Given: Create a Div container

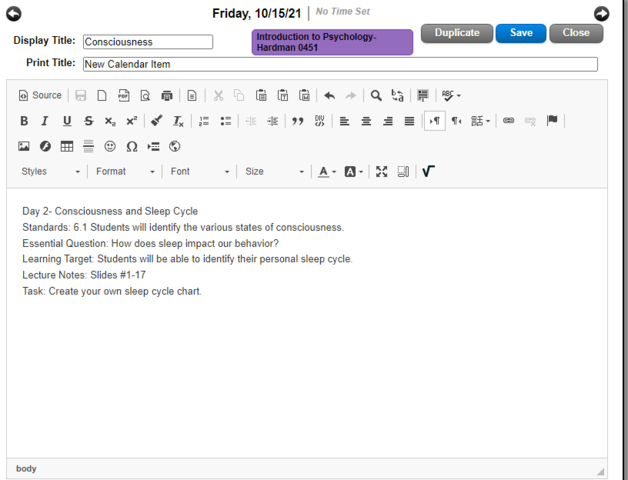Looking at the screenshot, I should pos(319,121).
